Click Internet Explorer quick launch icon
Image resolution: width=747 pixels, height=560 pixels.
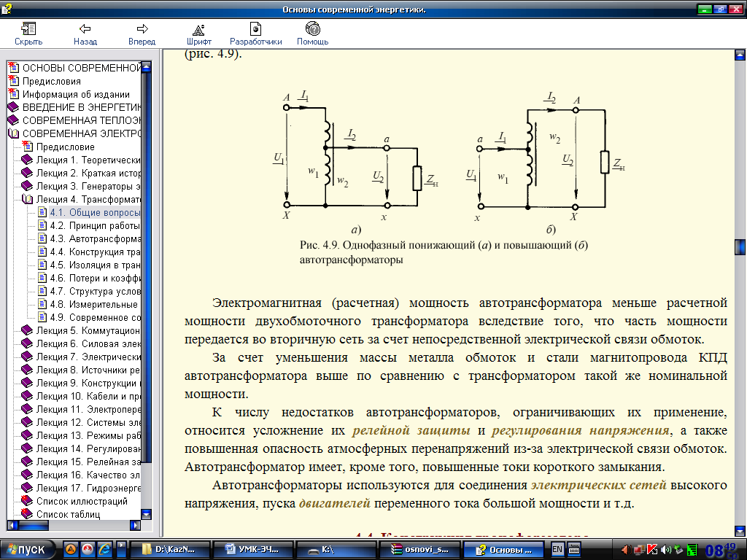pyautogui.click(x=104, y=550)
